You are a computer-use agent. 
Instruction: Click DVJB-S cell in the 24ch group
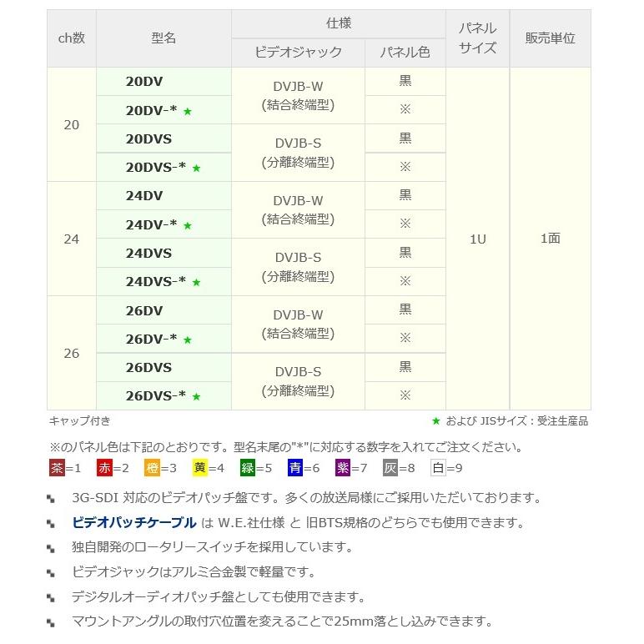coord(298,267)
